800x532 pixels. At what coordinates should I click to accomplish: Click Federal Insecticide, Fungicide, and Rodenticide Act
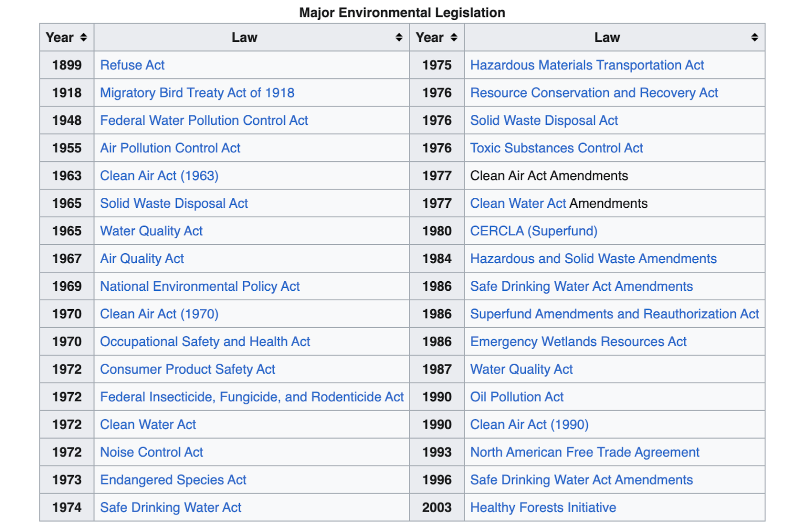click(x=252, y=397)
